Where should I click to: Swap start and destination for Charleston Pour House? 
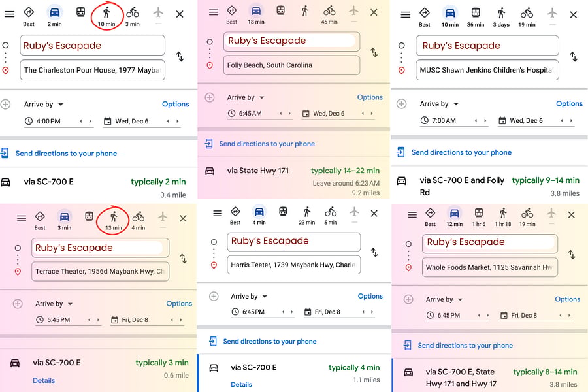coord(180,57)
